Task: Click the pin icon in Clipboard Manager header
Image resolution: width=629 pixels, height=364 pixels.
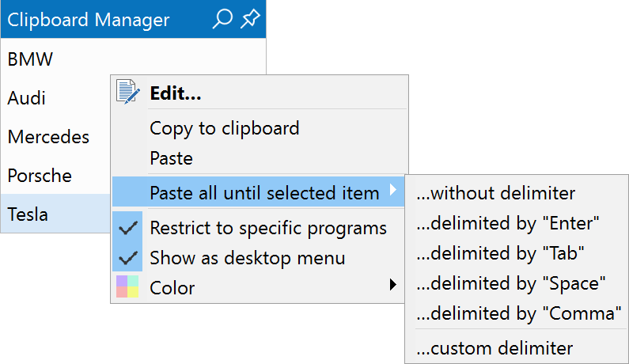Action: (x=250, y=19)
